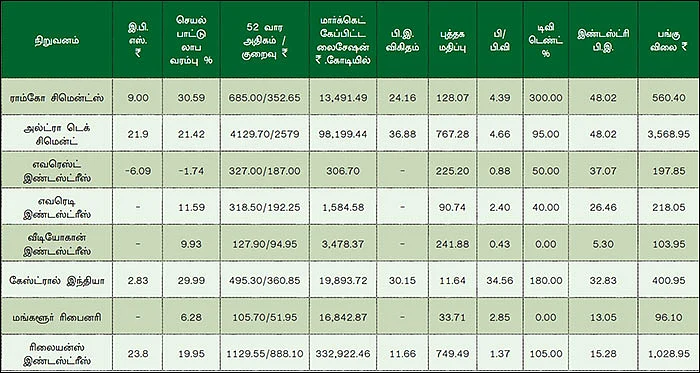Click the புத்தக மதிப்பு column header
This screenshot has width=700, height=373.
[x=453, y=41]
